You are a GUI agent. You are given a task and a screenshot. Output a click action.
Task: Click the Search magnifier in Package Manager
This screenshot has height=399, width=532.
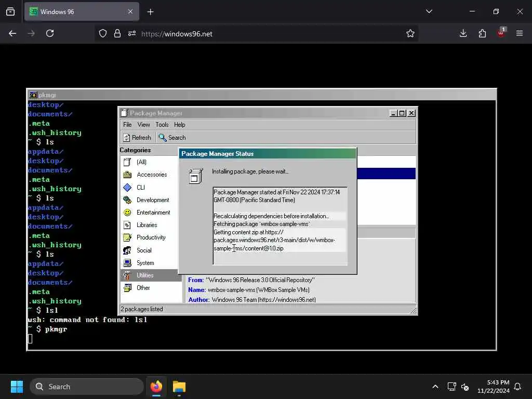click(163, 137)
